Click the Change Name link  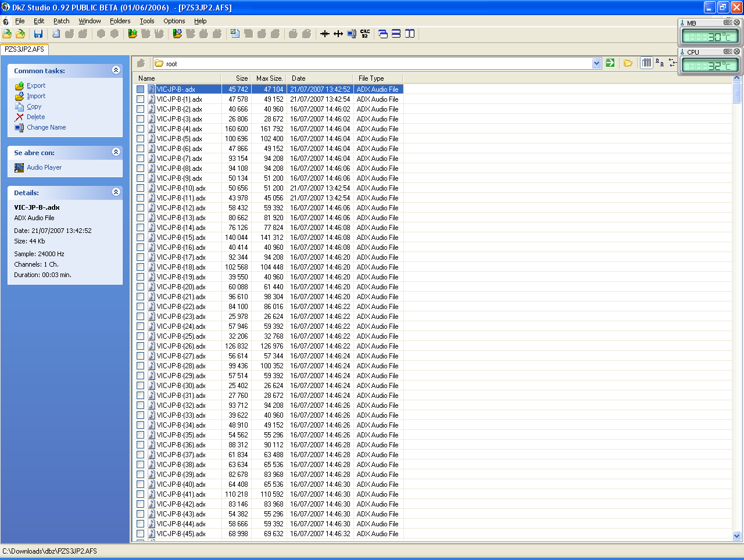point(46,127)
